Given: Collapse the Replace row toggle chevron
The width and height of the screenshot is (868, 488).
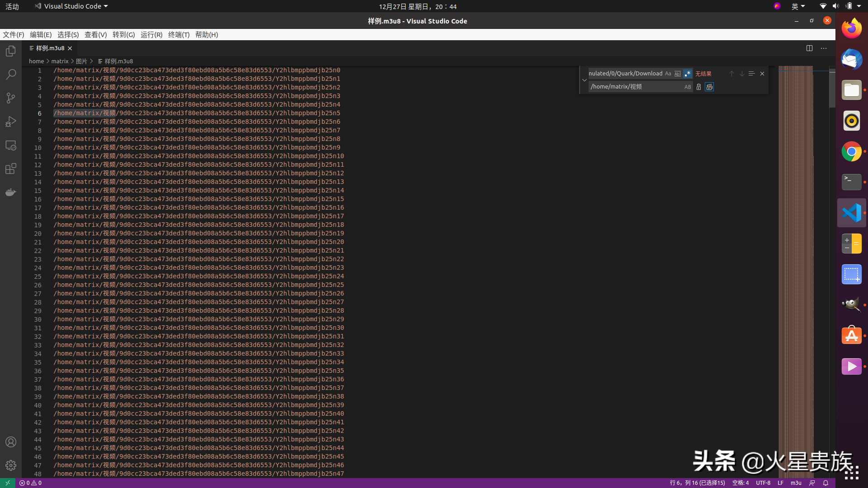Looking at the screenshot, I should pyautogui.click(x=584, y=80).
